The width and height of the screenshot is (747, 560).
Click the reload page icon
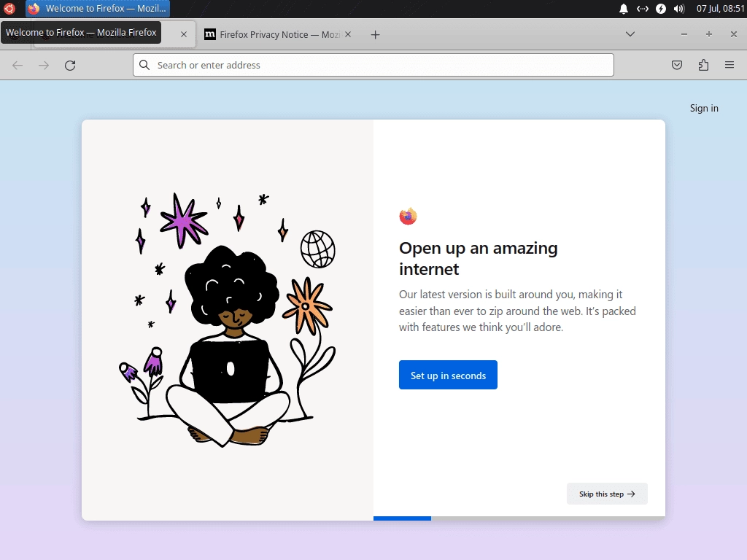click(70, 65)
